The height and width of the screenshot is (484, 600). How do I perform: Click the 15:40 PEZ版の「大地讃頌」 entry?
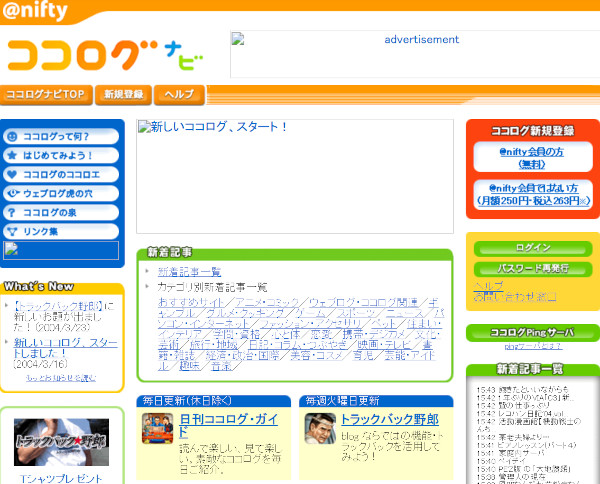pos(524,469)
